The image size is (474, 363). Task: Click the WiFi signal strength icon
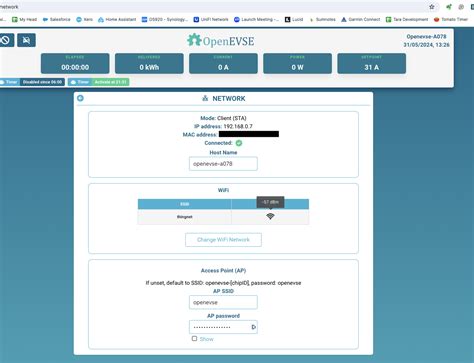270,216
